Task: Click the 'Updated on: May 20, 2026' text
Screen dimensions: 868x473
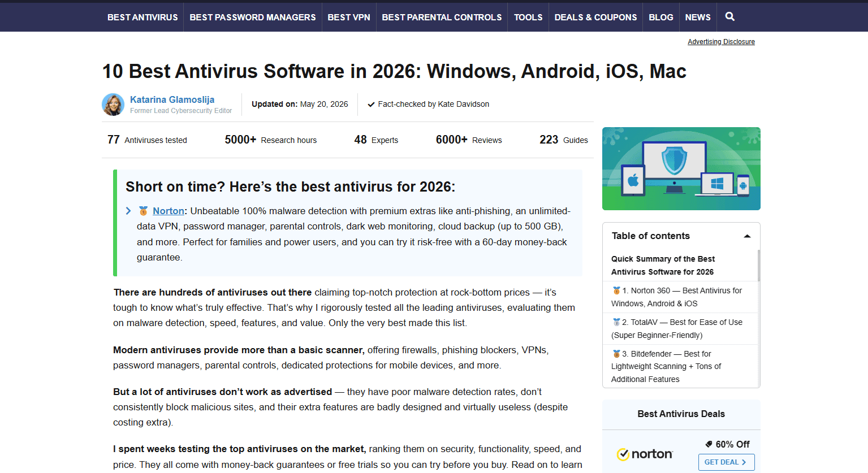Action: point(300,105)
